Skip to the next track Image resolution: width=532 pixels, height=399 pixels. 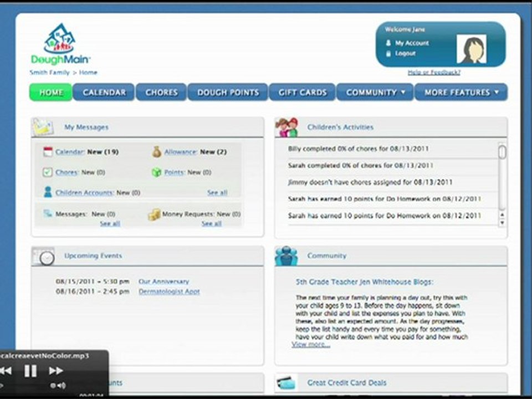pos(56,371)
